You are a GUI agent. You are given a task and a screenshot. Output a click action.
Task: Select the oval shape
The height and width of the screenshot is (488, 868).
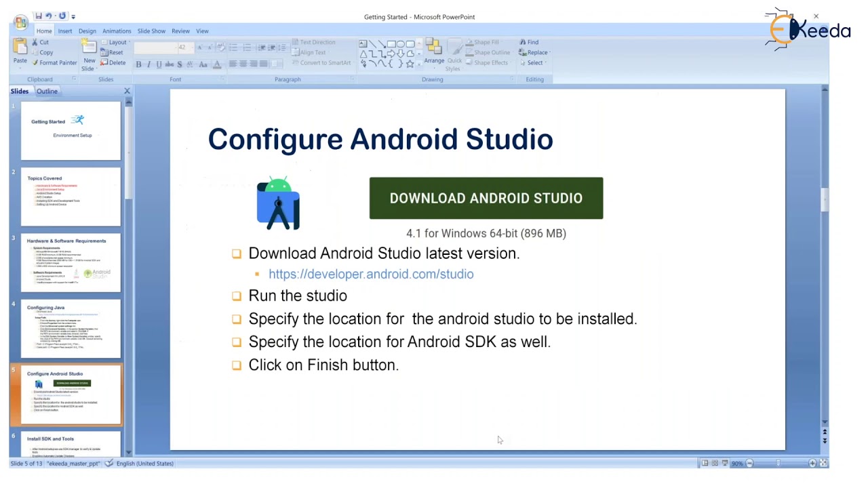pos(401,44)
